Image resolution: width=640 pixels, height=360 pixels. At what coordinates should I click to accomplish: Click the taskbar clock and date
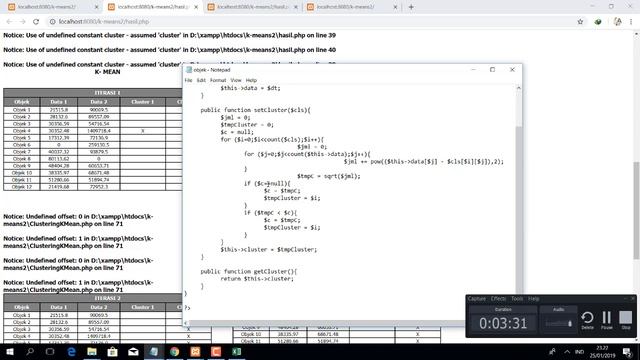coord(602,351)
